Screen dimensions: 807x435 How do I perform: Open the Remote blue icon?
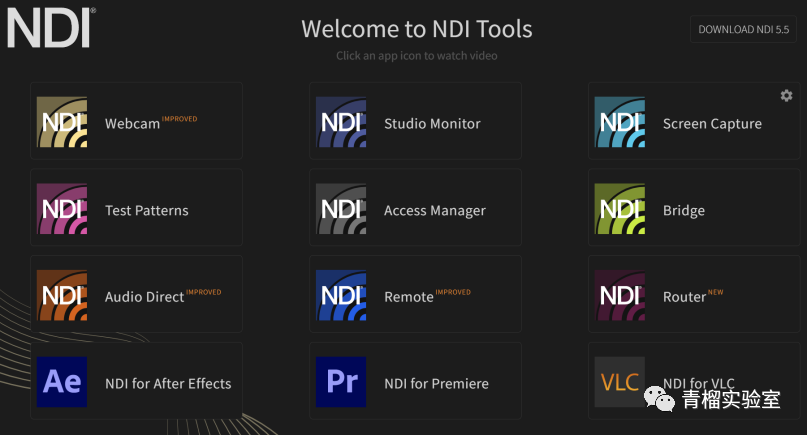[341, 296]
